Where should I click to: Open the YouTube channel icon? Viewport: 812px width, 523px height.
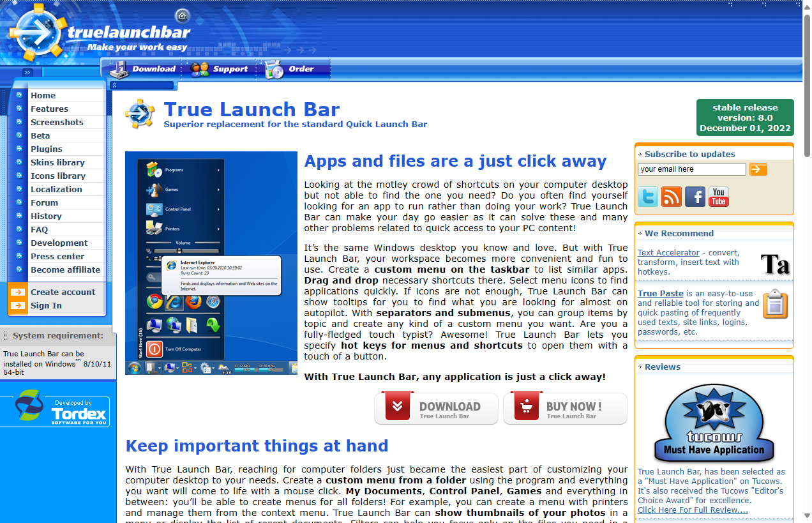(719, 197)
